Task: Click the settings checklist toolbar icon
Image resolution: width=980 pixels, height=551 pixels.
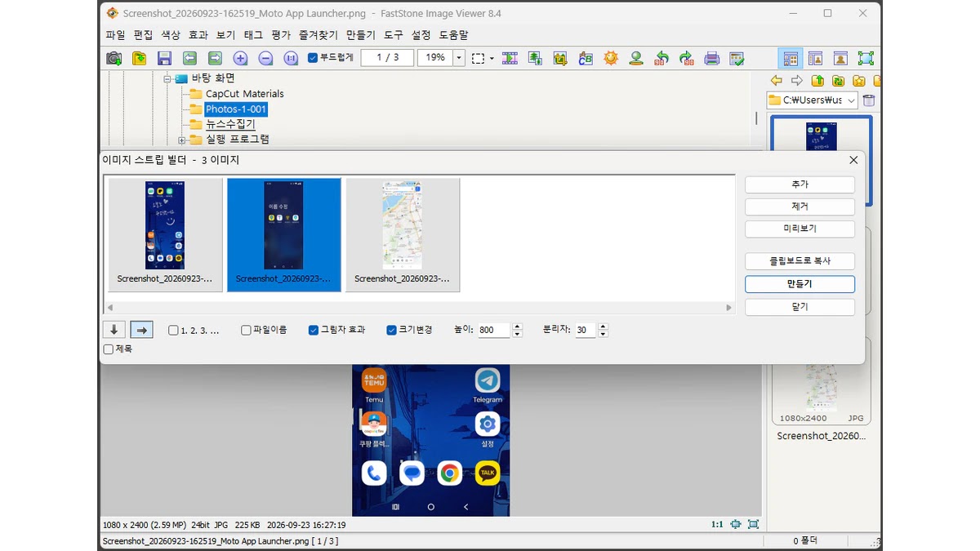Action: pyautogui.click(x=737, y=58)
